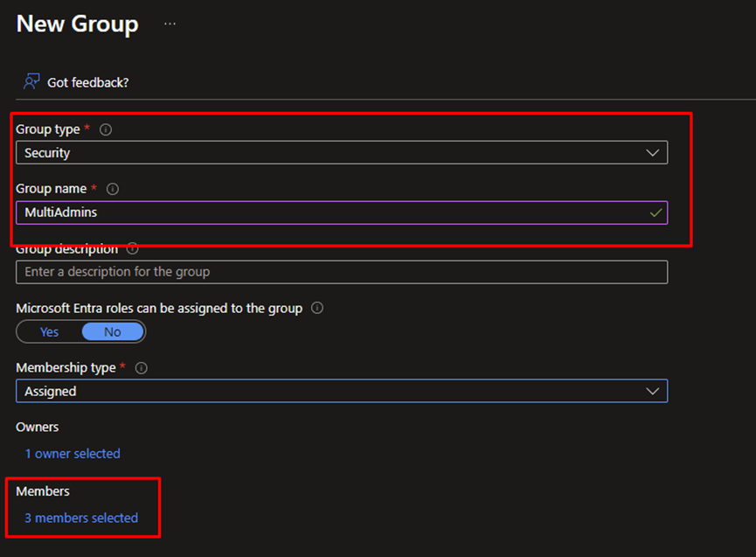
Task: Click the Membership type info icon
Action: (x=142, y=368)
